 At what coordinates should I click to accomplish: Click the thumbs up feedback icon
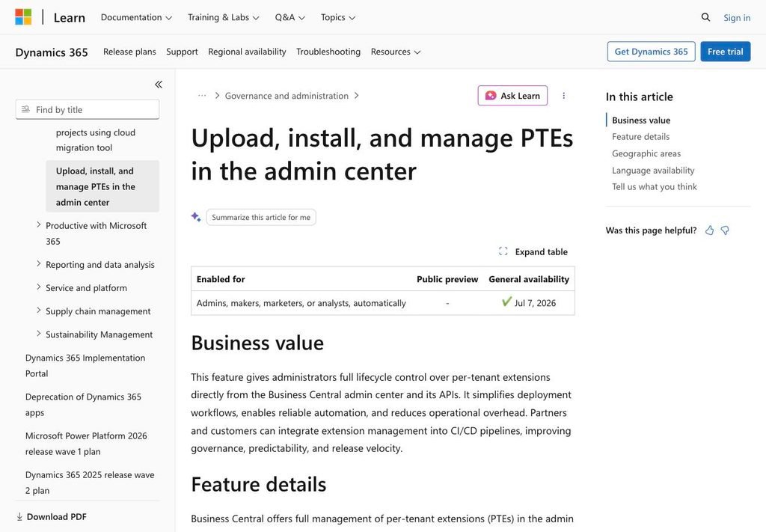pyautogui.click(x=709, y=230)
